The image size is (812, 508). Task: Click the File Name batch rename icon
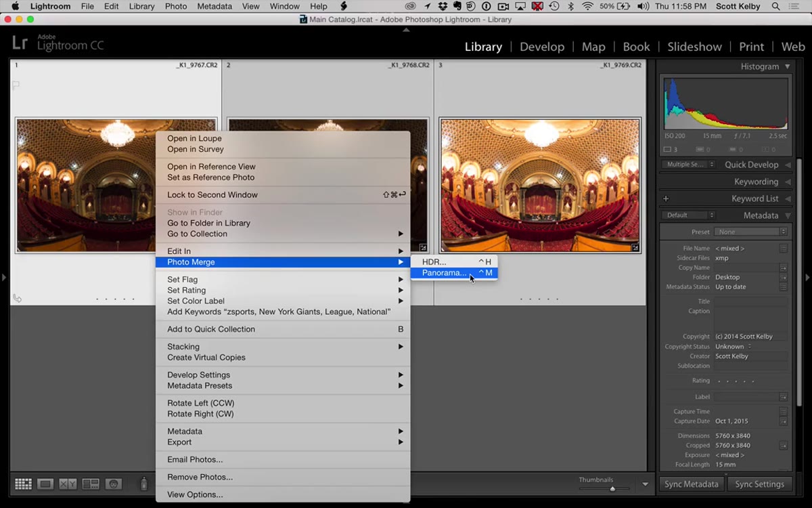tap(784, 249)
